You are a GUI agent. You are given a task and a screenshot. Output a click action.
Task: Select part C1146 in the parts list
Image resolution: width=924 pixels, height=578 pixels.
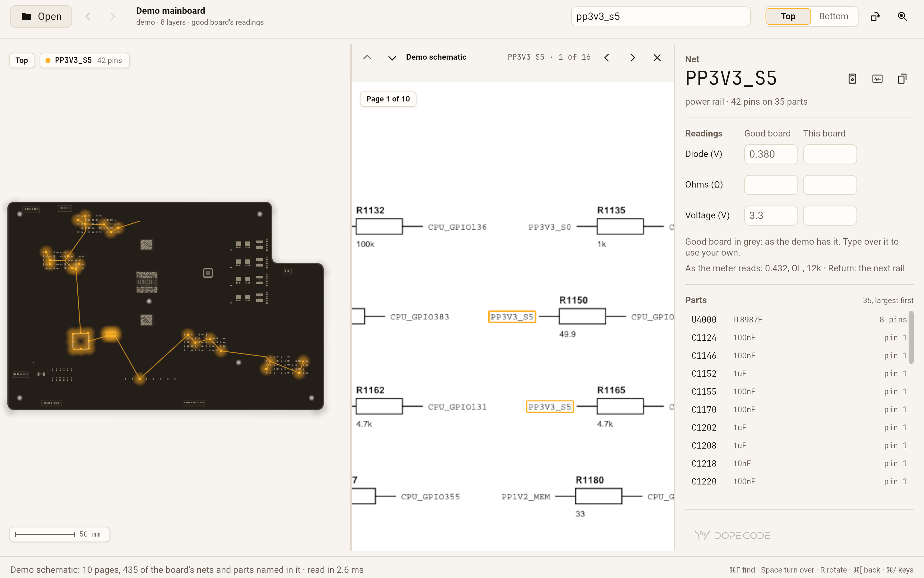point(799,355)
